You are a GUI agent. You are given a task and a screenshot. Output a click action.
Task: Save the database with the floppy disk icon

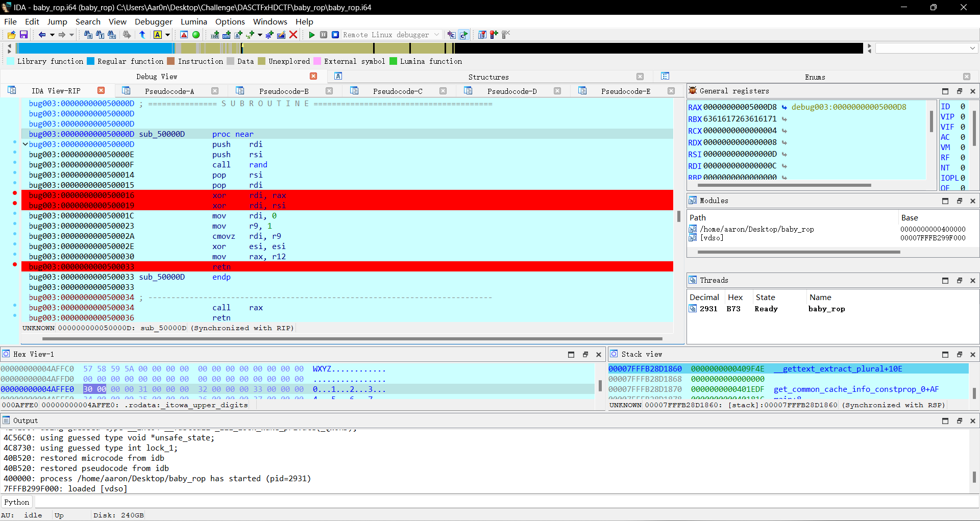[x=23, y=35]
